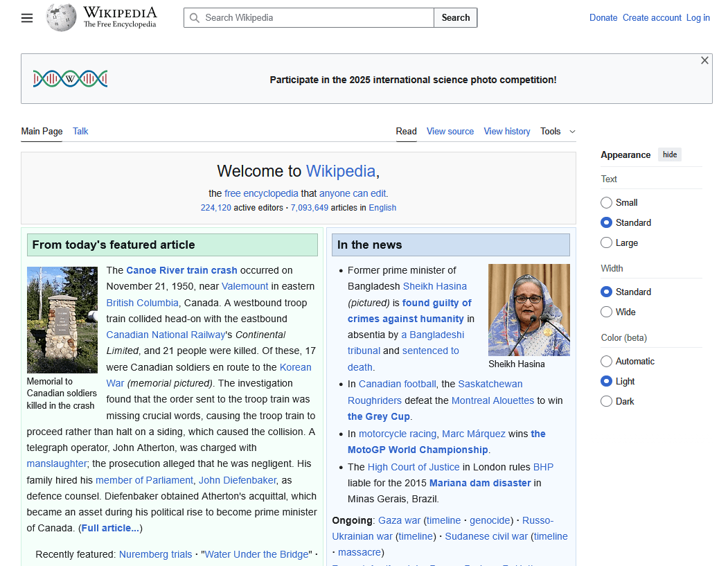
Task: Select Light color mode
Action: click(606, 381)
